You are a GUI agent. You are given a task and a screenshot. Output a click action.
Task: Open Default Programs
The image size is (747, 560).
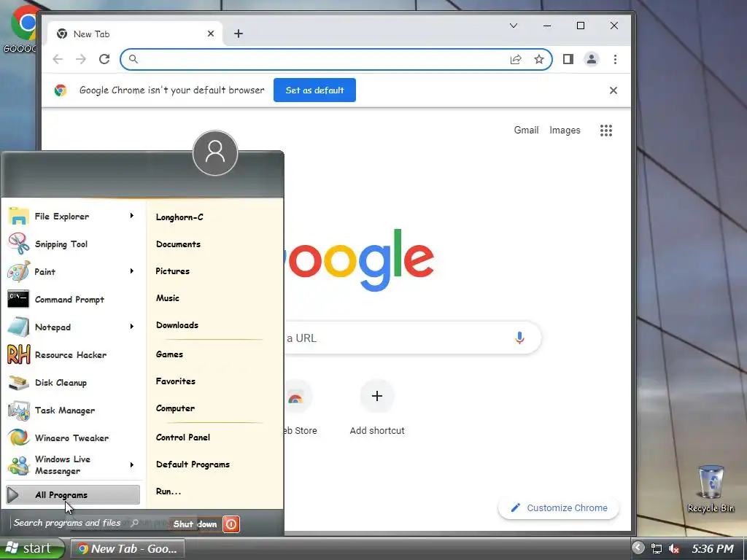[193, 464]
